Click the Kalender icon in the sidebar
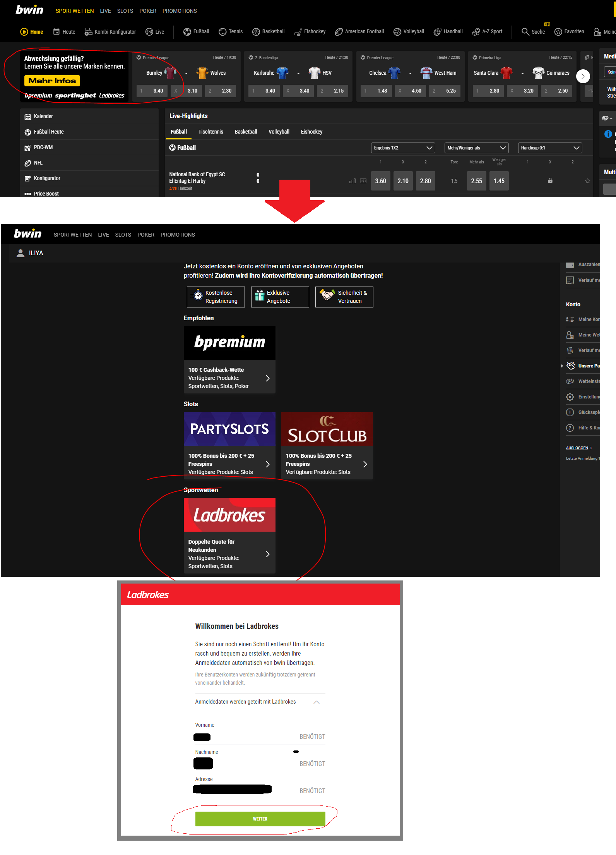 [x=28, y=117]
